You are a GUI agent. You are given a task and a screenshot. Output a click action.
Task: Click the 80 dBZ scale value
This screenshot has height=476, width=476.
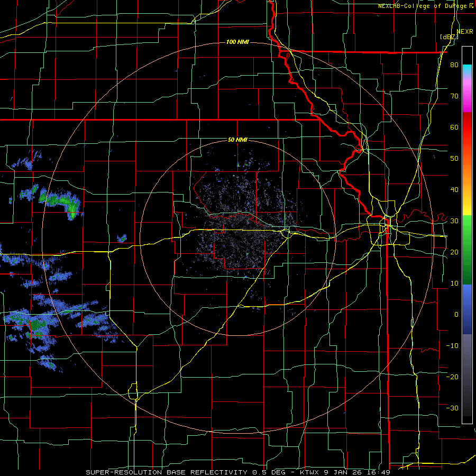coord(454,65)
